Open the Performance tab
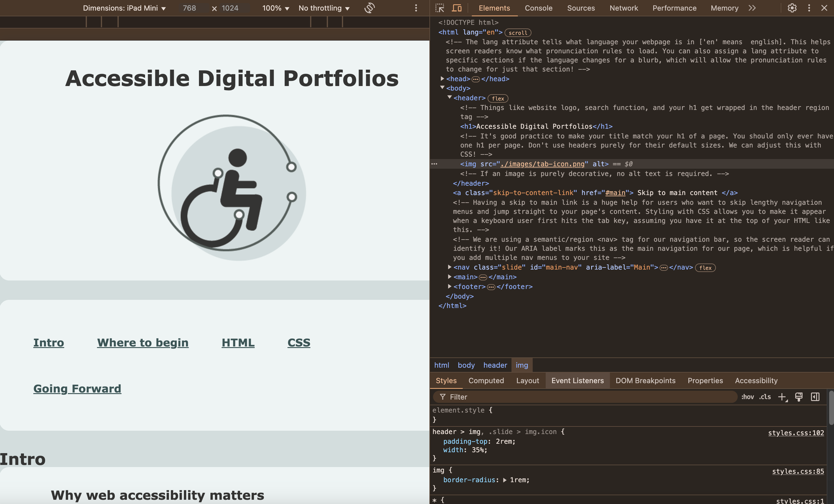The width and height of the screenshot is (834, 504). (675, 8)
